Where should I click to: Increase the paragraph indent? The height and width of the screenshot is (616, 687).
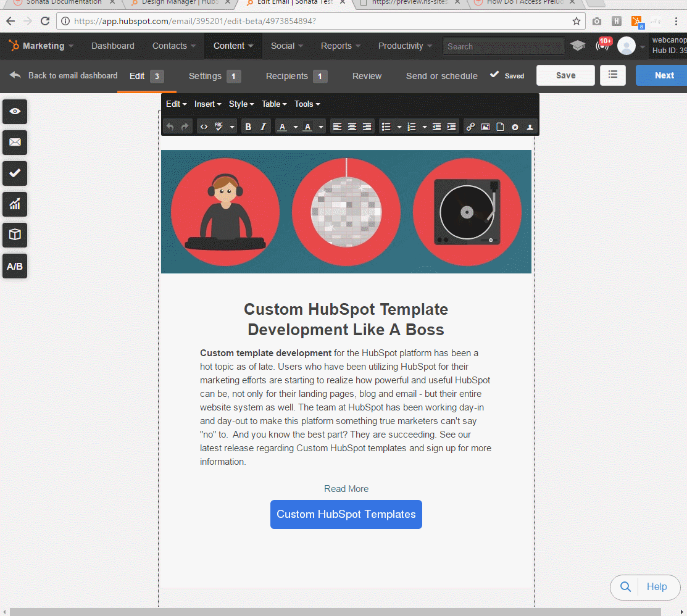451,127
